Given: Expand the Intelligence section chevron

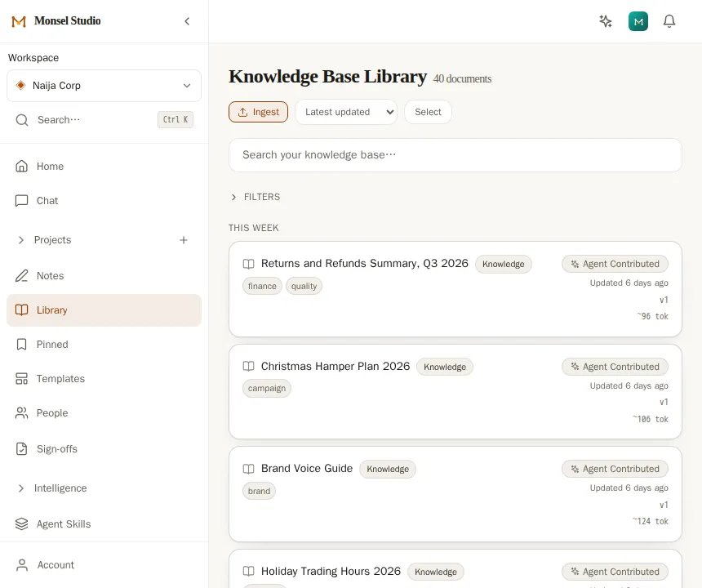Looking at the screenshot, I should coord(21,488).
